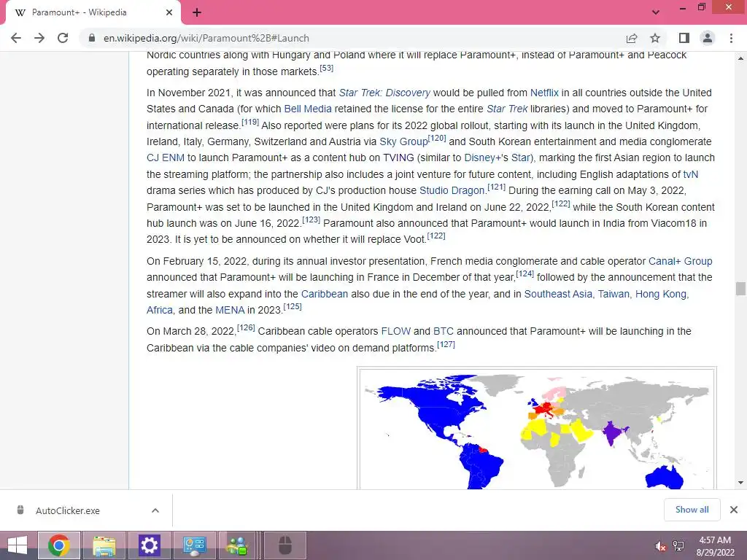Screen dimensions: 747x560
Task: Open the Netflix link
Action: click(x=544, y=93)
